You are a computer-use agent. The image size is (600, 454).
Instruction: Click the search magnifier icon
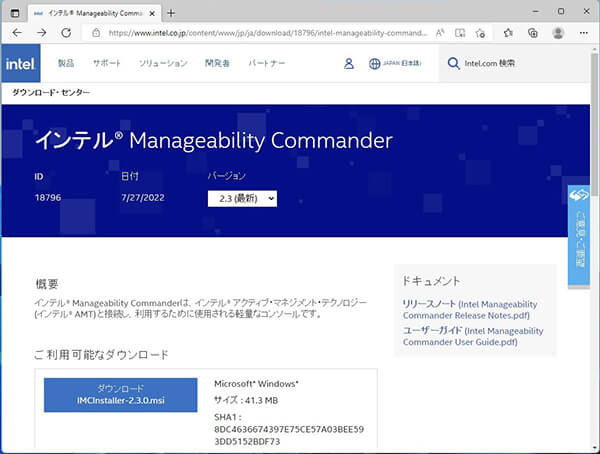pyautogui.click(x=453, y=64)
